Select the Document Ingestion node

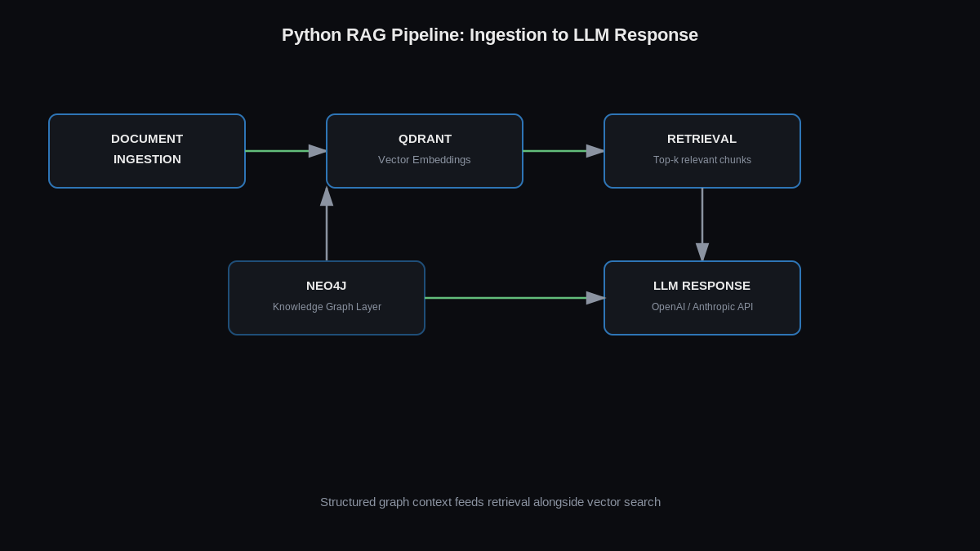(147, 151)
